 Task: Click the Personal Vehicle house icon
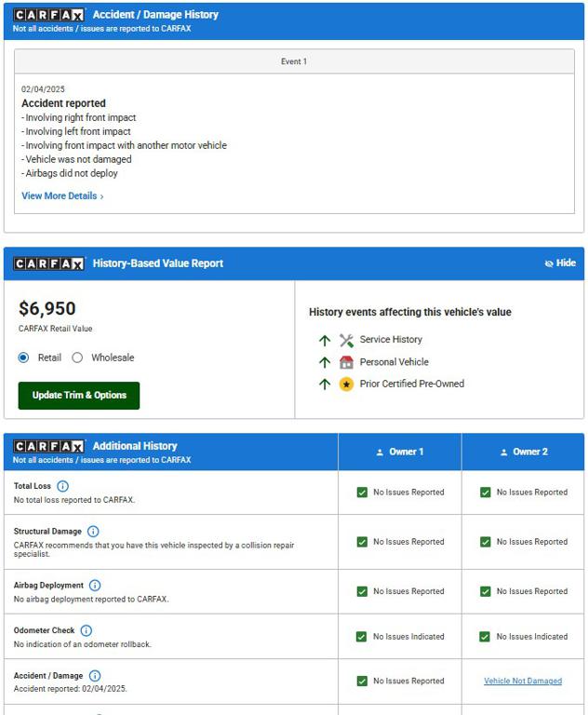346,362
